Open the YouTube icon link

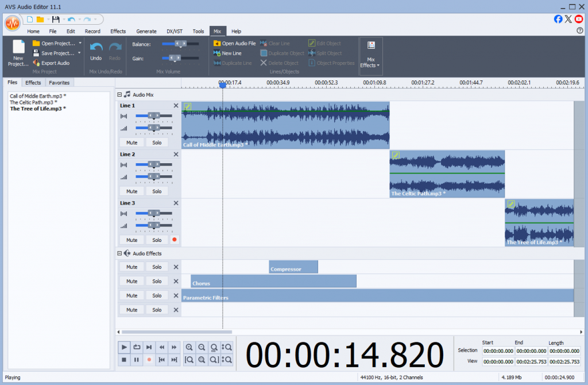(579, 19)
